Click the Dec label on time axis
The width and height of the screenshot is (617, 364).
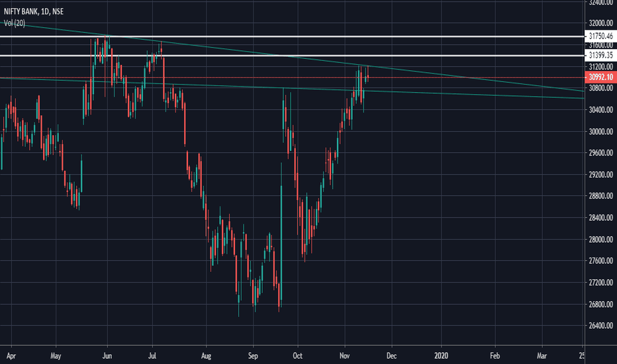click(391, 356)
